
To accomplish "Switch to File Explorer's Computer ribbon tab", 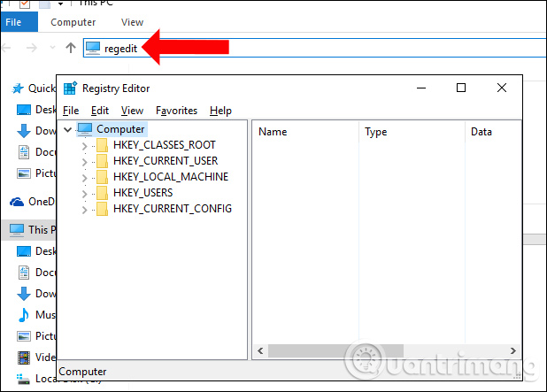I will click(73, 22).
